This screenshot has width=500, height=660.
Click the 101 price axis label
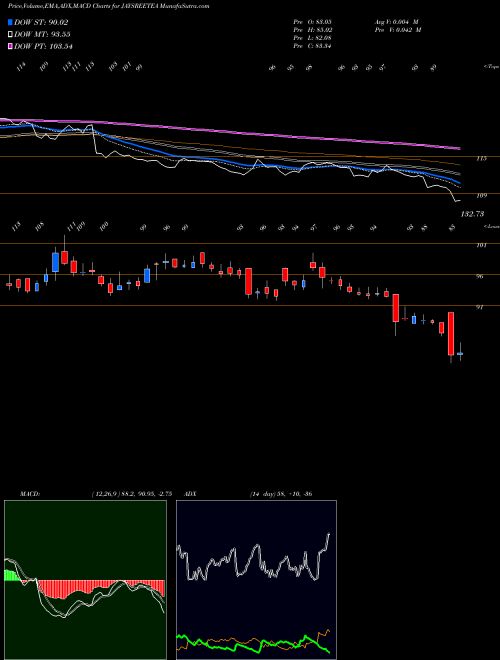[482, 245]
